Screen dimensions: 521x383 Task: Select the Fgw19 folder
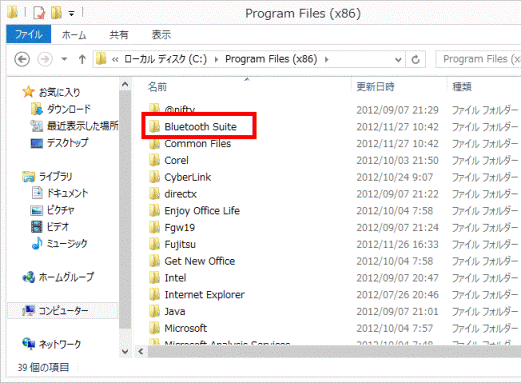[180, 228]
